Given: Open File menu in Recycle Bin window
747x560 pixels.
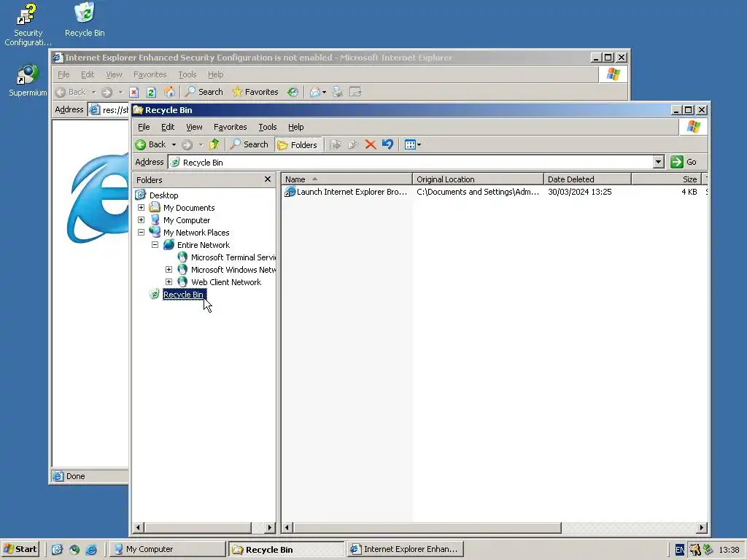Looking at the screenshot, I should pyautogui.click(x=144, y=127).
